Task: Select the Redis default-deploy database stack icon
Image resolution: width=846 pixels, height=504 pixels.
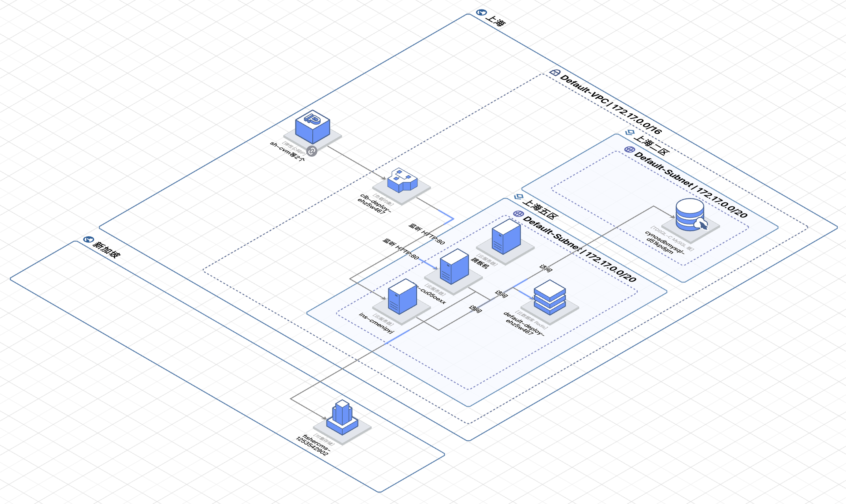Action: (x=549, y=297)
